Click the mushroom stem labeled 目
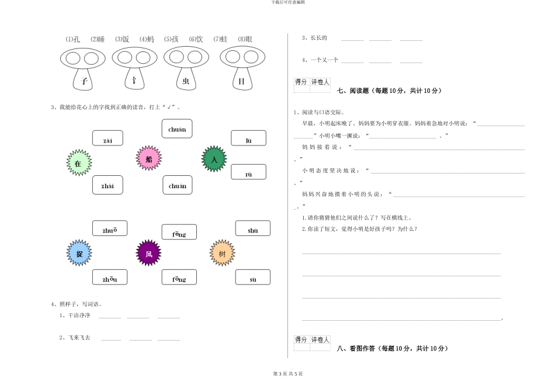The image size is (555, 392). point(242,79)
